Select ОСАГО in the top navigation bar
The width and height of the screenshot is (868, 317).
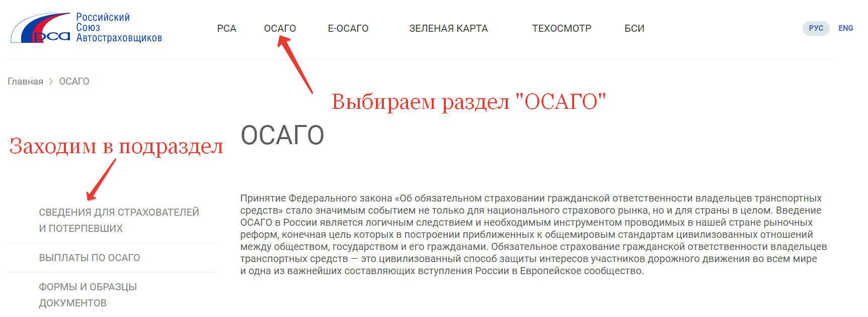(280, 29)
